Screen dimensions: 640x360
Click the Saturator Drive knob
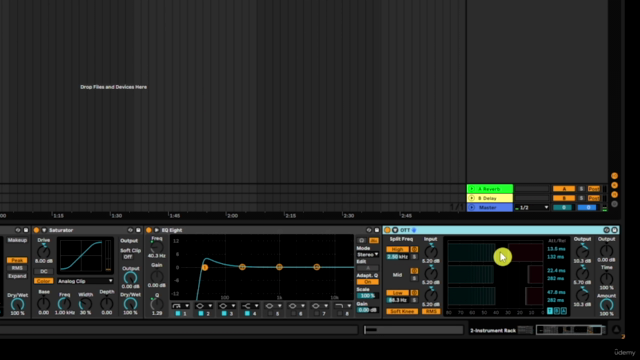click(x=43, y=251)
